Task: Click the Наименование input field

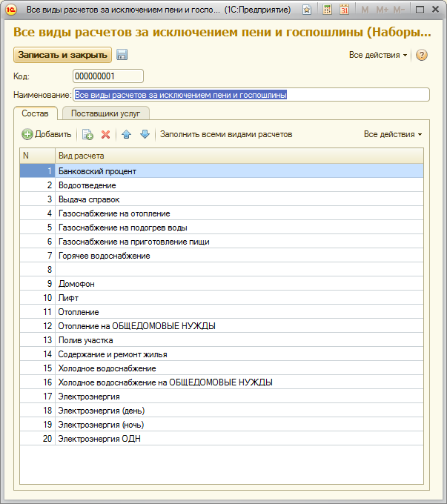Action: [251, 95]
